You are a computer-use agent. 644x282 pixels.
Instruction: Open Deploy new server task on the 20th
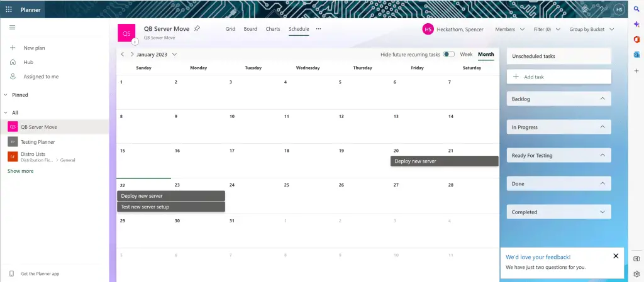tap(445, 161)
